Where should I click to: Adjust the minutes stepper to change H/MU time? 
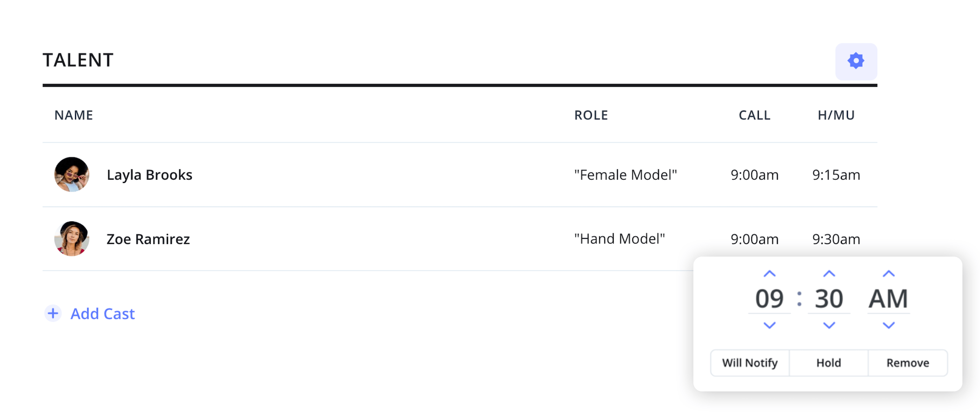click(x=829, y=273)
